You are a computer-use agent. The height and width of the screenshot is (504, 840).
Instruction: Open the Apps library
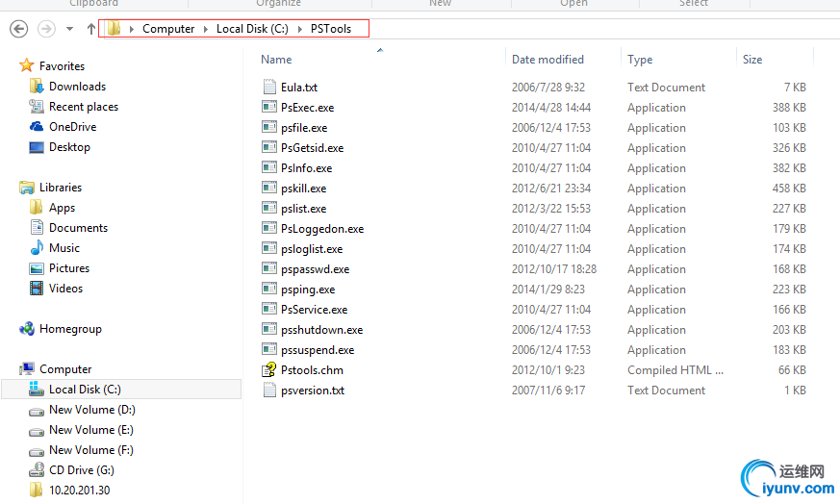[63, 208]
